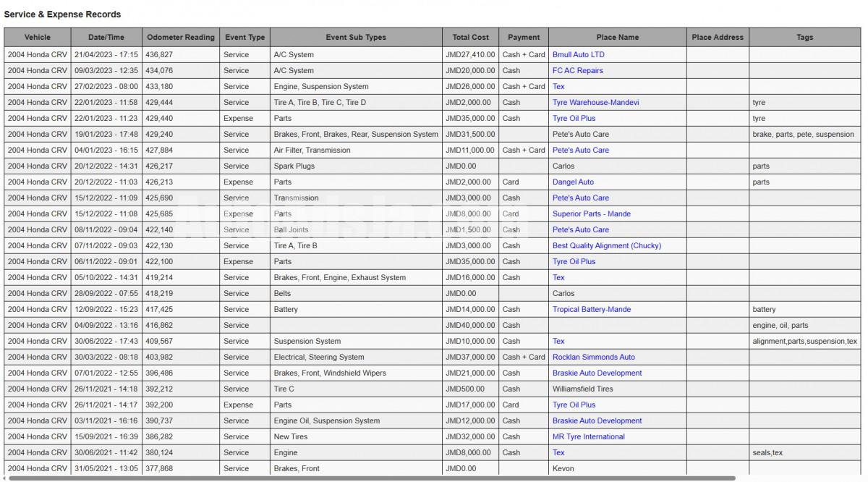
Task: Select place name Kevon
Action: (x=563, y=468)
